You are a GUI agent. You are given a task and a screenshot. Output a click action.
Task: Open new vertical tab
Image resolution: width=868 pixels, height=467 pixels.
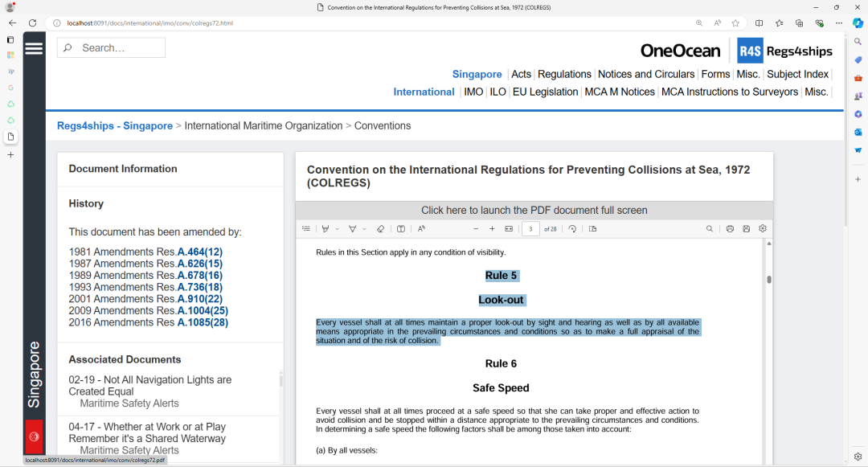pyautogui.click(x=10, y=155)
